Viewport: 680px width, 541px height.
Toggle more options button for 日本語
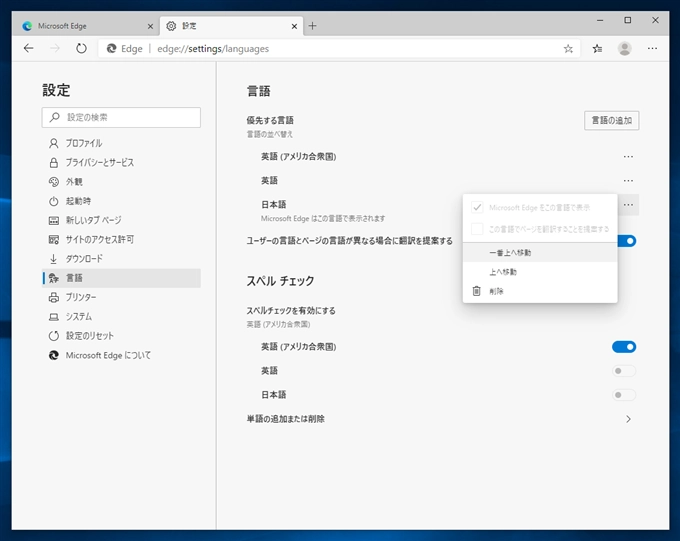(x=628, y=205)
